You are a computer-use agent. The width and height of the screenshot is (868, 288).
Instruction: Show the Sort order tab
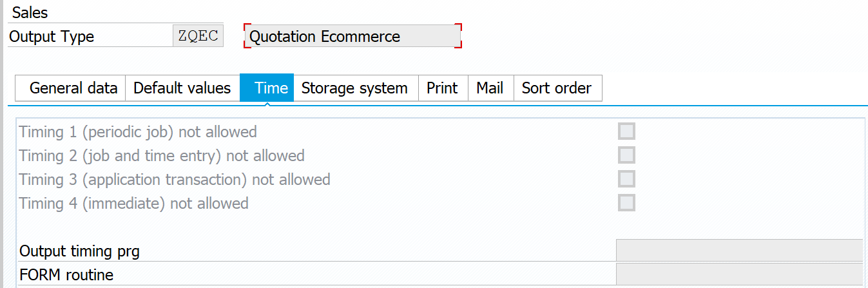point(557,88)
